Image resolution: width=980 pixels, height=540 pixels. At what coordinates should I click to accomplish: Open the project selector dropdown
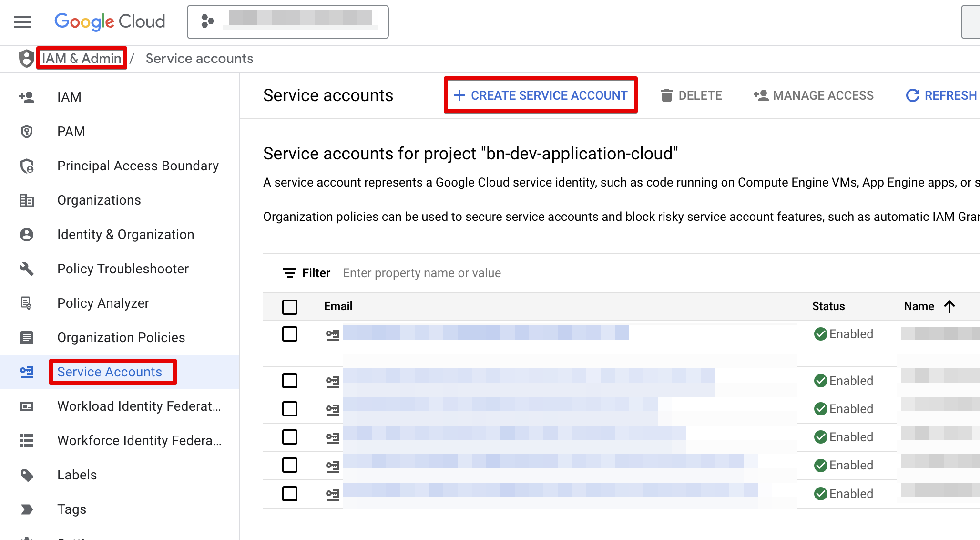point(288,22)
